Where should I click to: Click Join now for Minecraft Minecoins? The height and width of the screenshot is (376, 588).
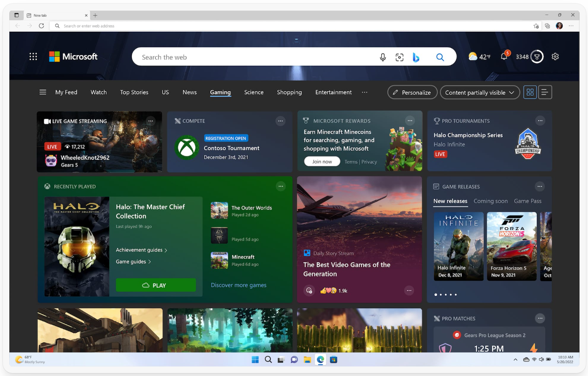(322, 161)
